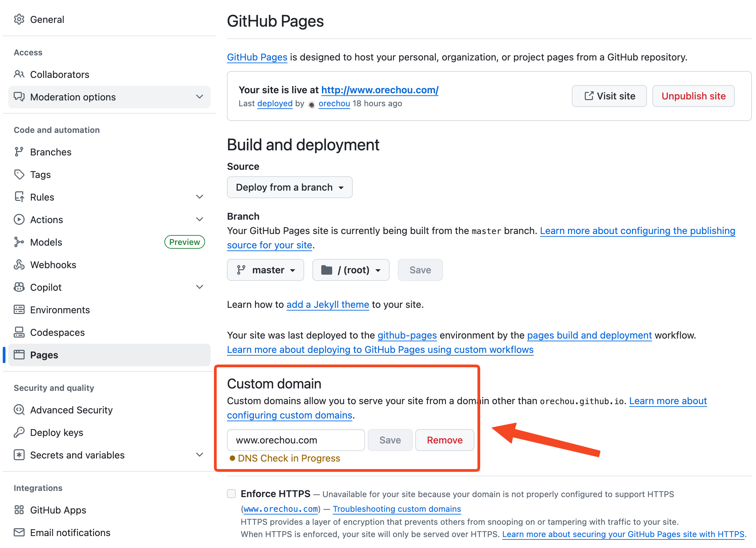Click the Unpublish site button
756x548 pixels.
(693, 96)
